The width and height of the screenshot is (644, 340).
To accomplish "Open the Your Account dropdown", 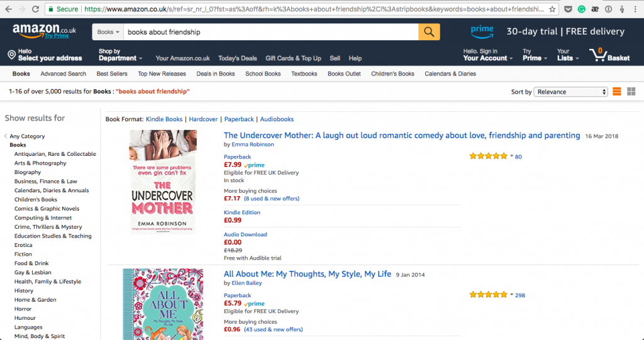I will pyautogui.click(x=487, y=55).
